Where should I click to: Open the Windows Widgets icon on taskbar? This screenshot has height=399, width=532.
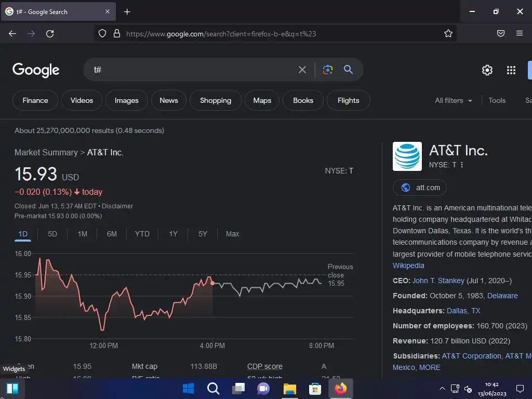(12, 389)
